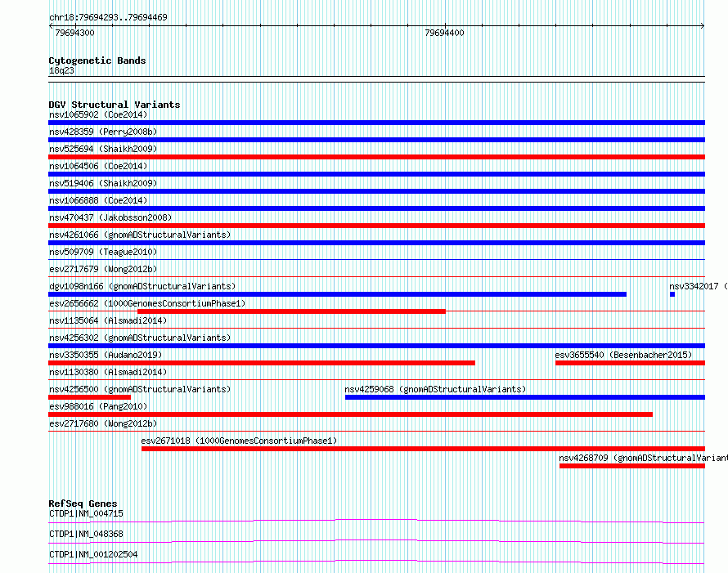Click the esv988016 (Pang2010) label
728x573 pixels.
point(98,406)
